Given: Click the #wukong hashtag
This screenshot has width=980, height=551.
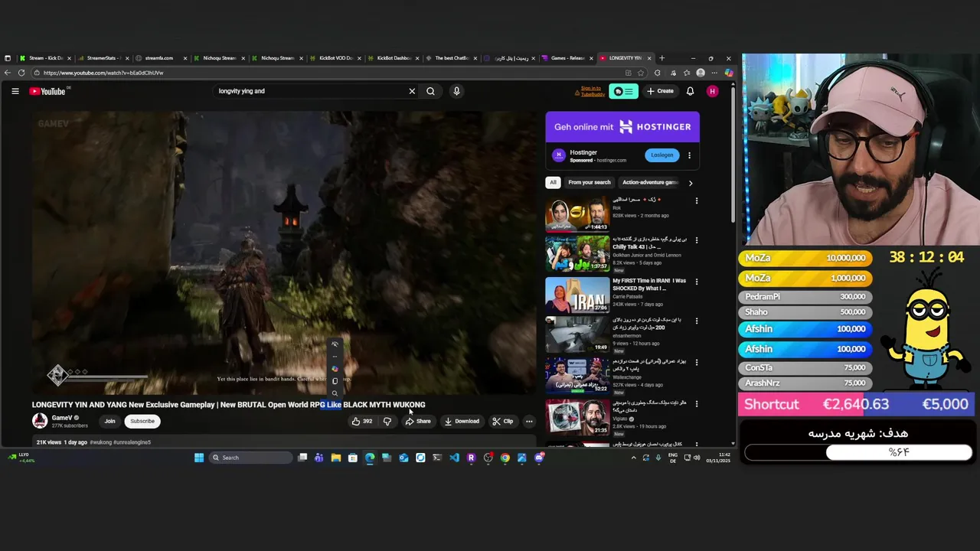Looking at the screenshot, I should 100,442.
